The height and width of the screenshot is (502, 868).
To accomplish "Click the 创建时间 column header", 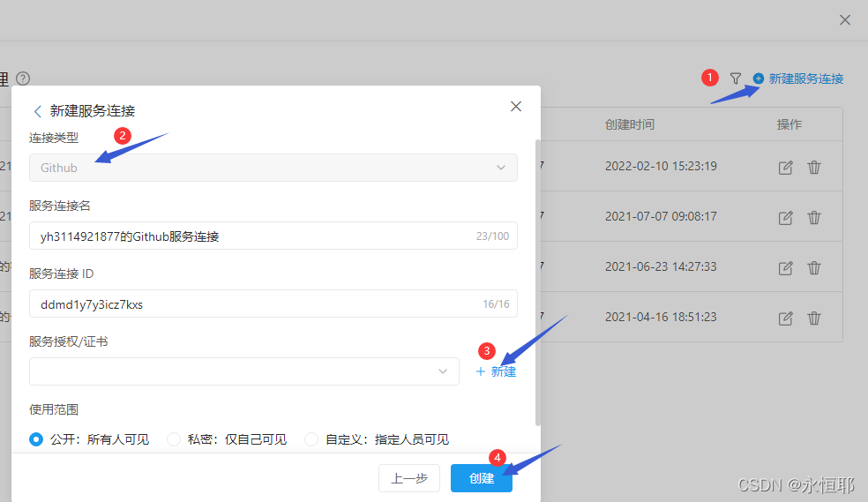I will pos(630,124).
